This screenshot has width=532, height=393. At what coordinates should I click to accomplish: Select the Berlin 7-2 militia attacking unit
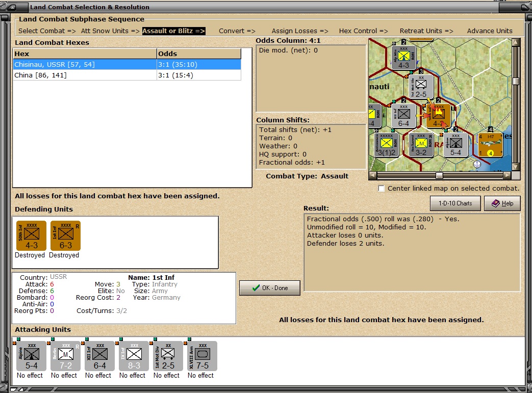65,356
